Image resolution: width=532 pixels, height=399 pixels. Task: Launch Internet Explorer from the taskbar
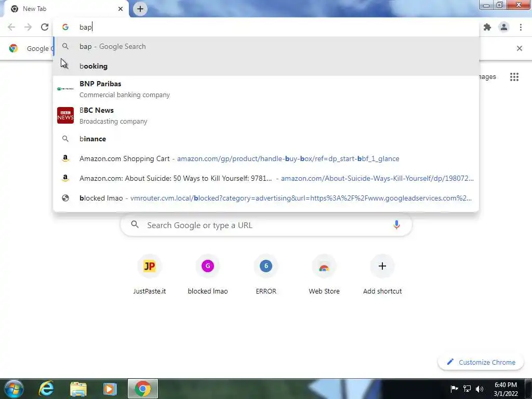pyautogui.click(x=46, y=389)
